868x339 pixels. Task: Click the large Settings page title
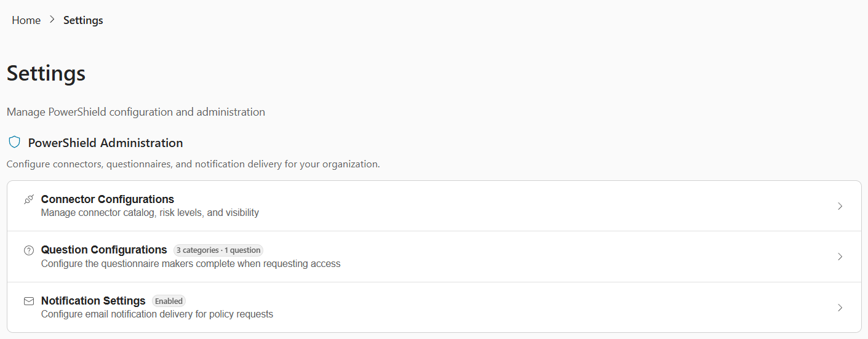point(46,73)
